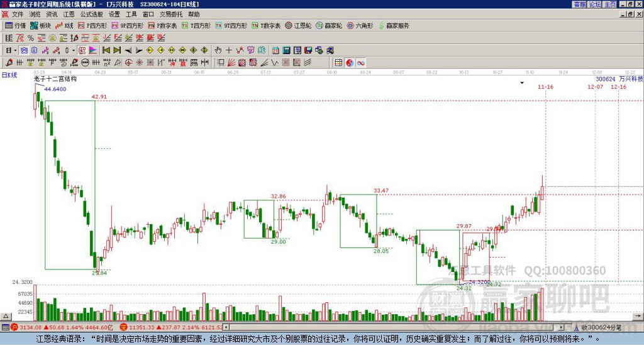Screen dimensions: 644x345
Task: Click the volume panel up-triangle button
Action: [x=6, y=316]
